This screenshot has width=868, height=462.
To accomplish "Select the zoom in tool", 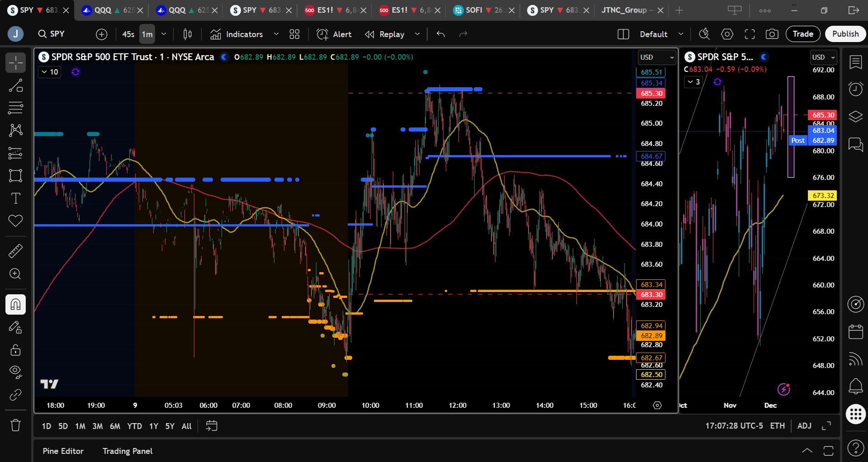I will 15,274.
